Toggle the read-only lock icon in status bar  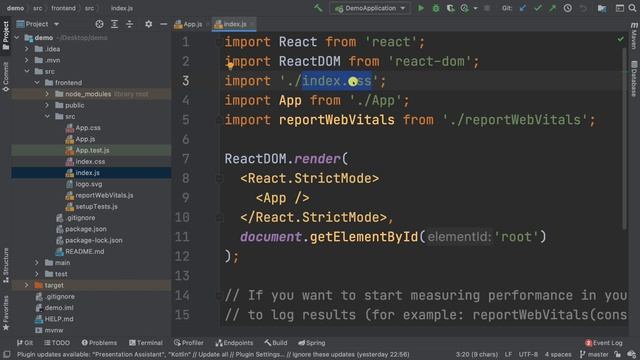click(x=618, y=354)
